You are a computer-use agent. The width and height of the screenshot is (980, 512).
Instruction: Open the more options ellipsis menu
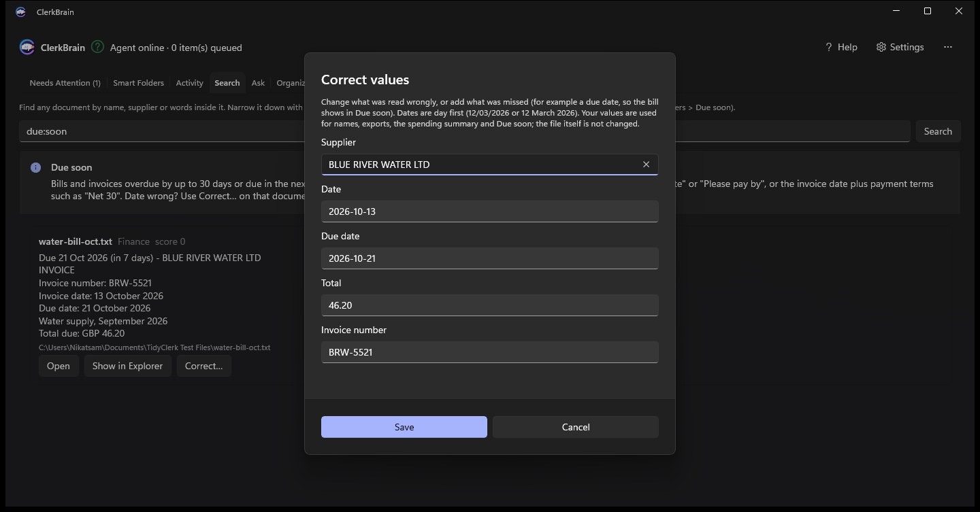point(948,47)
